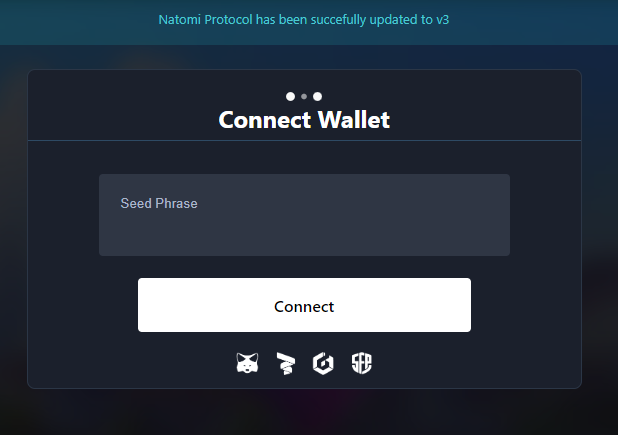The width and height of the screenshot is (618, 435).
Task: Select the SFP shield wallet icon
Action: [x=361, y=363]
